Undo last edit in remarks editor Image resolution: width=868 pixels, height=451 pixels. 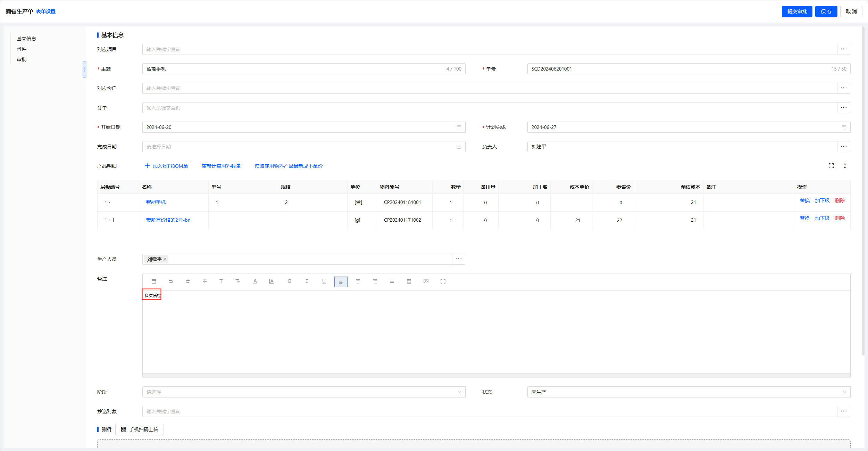pos(171,281)
